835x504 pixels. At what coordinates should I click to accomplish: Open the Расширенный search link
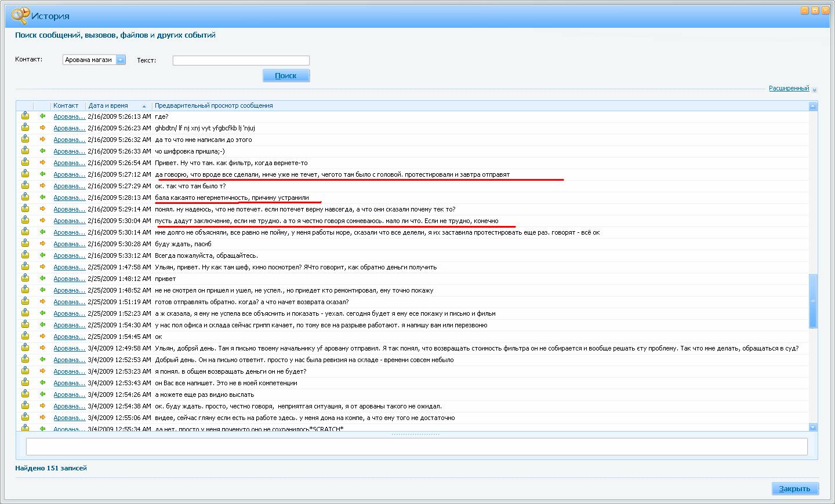[x=789, y=89]
